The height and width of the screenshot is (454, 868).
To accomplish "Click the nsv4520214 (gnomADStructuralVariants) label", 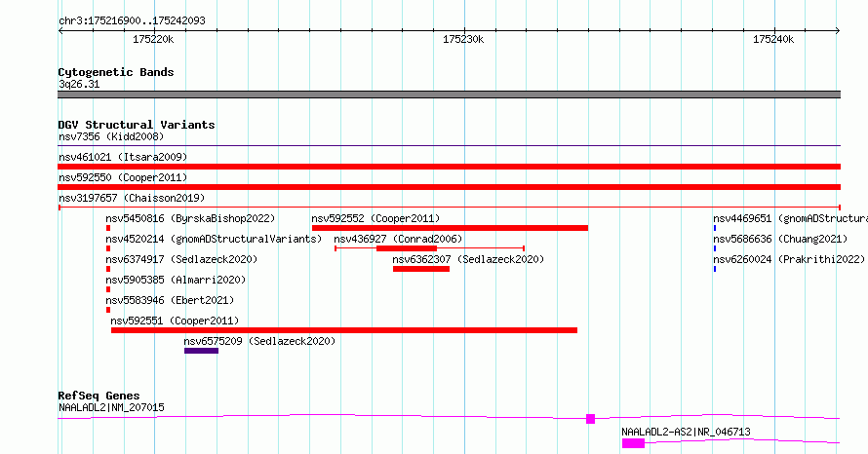I will point(214,239).
